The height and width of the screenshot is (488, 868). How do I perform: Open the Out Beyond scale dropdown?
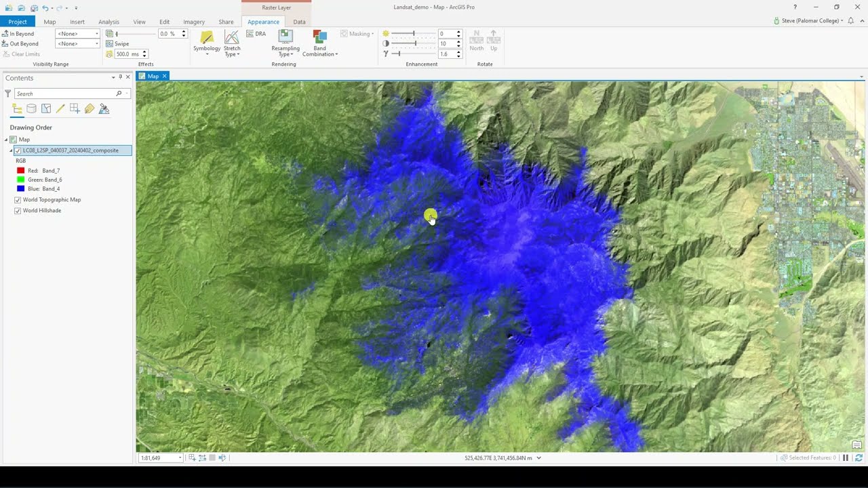tap(96, 43)
